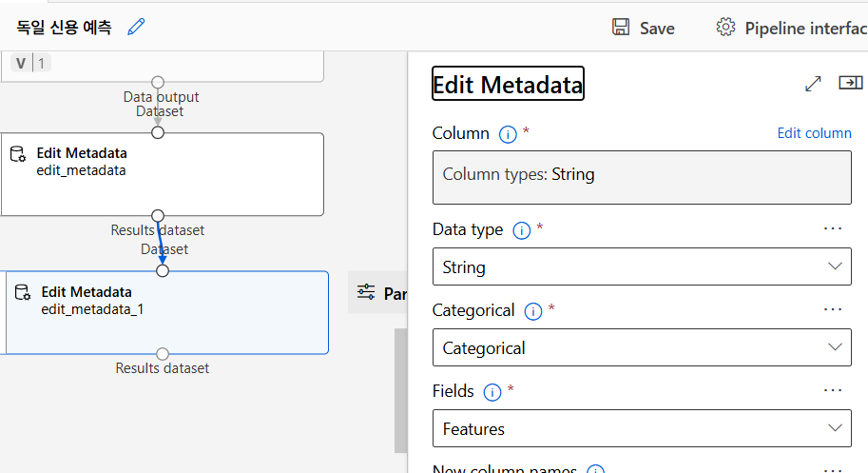Open the Fields Features dropdown
The width and height of the screenshot is (868, 473).
point(642,428)
